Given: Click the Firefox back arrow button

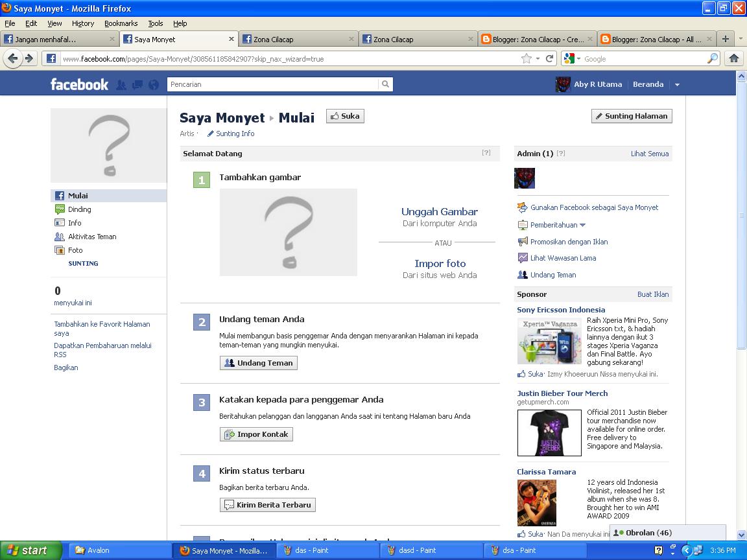Looking at the screenshot, I should (x=13, y=58).
